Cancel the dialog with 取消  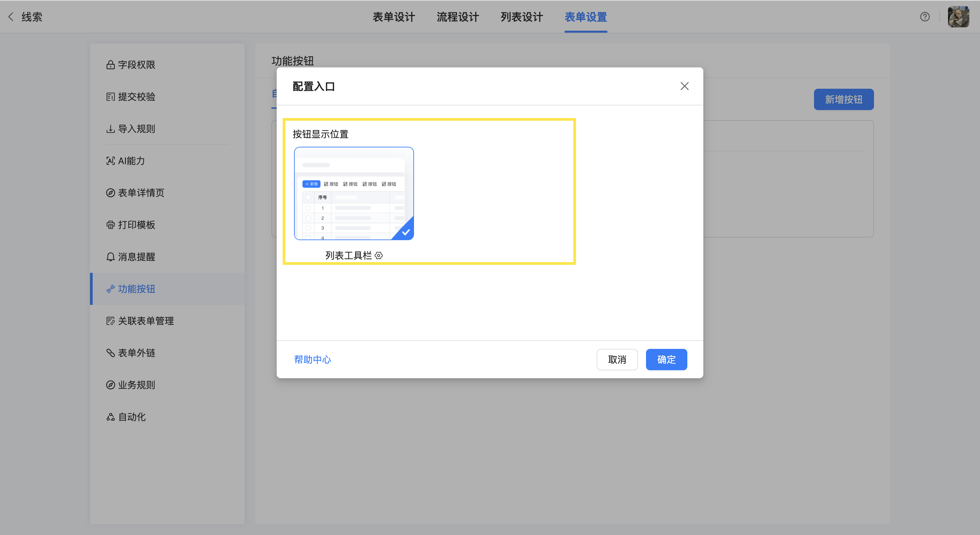click(x=617, y=359)
